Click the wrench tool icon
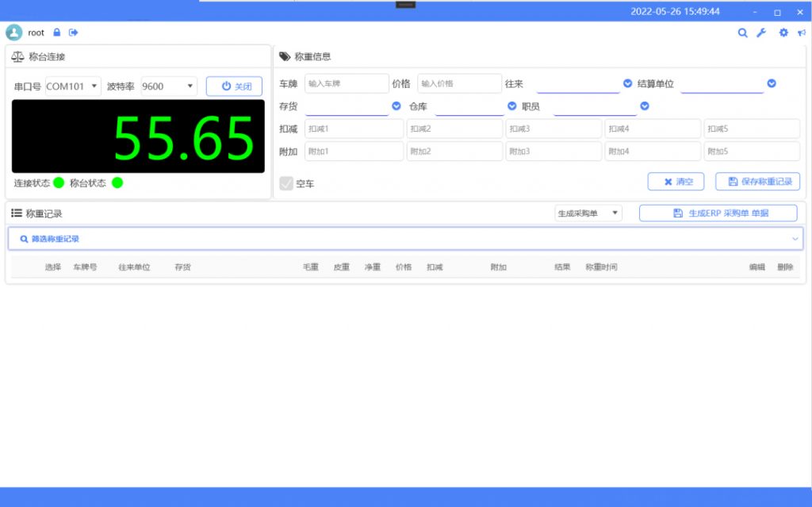 click(x=761, y=33)
